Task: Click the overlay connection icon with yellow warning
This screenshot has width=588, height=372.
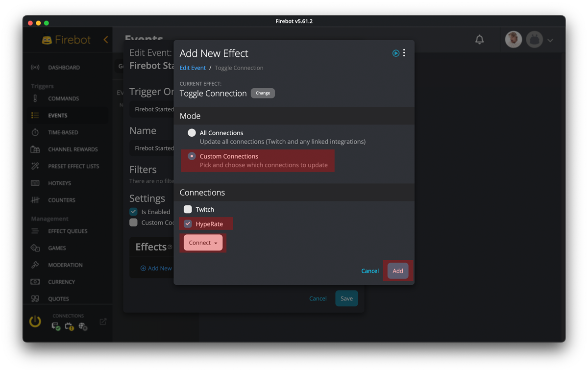Action: pyautogui.click(x=69, y=326)
